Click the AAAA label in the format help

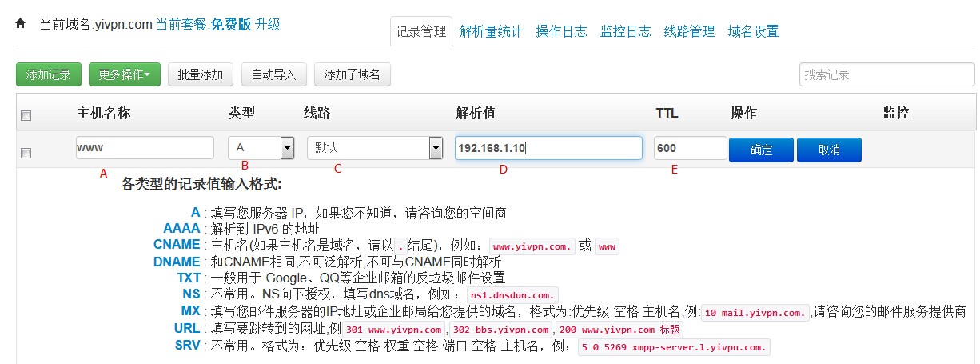pyautogui.click(x=181, y=229)
